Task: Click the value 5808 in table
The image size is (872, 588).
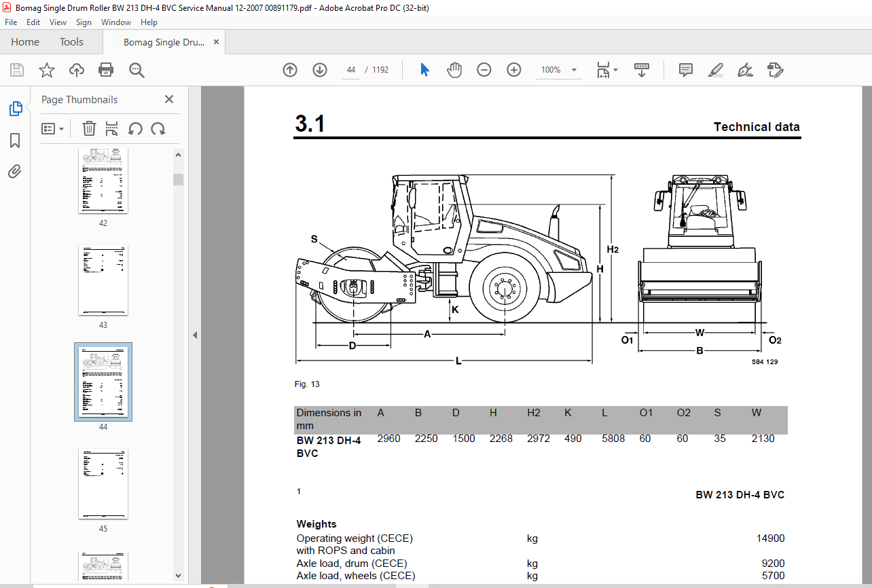Action: 613,439
